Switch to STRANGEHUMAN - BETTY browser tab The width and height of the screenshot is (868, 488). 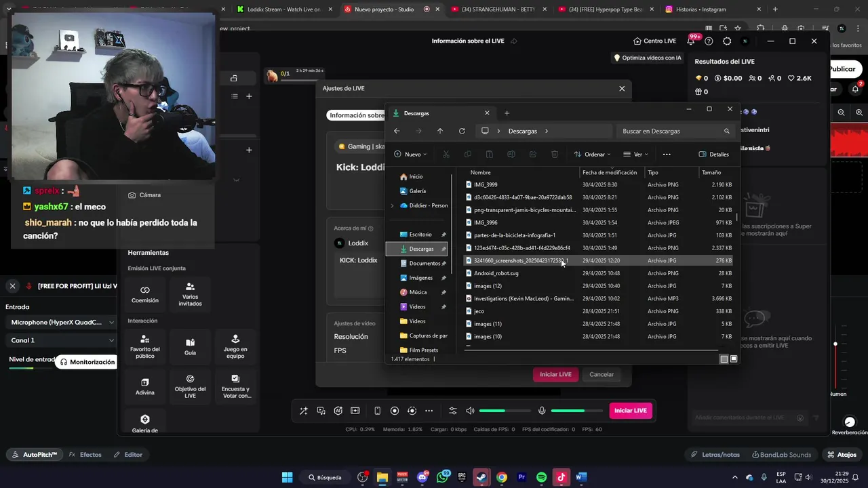[498, 9]
